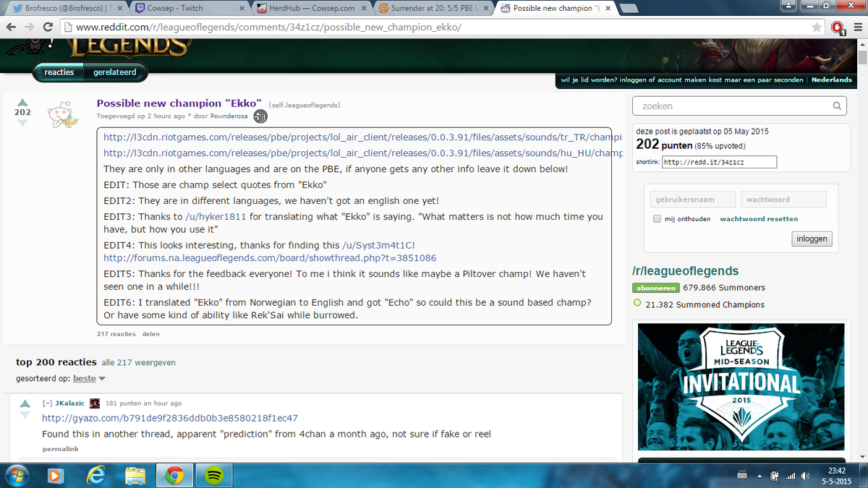Open the forums.na.leagueoflegends.com thread link
868x488 pixels.
pos(270,258)
